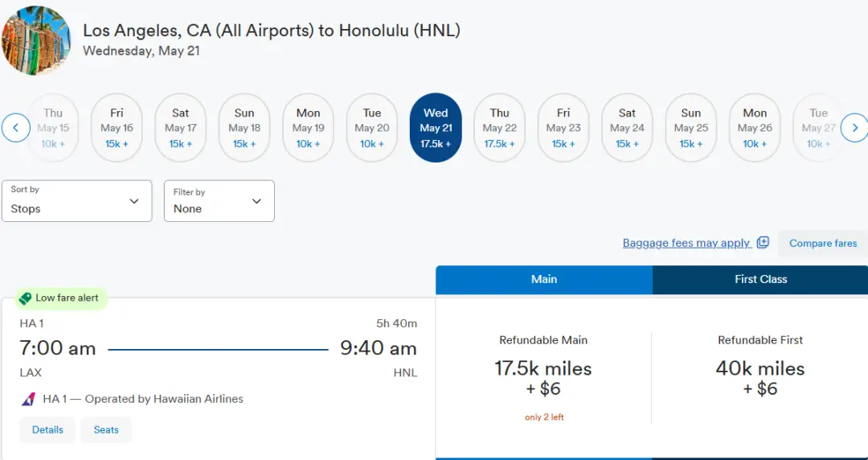The width and height of the screenshot is (868, 460).
Task: Open the Sort by Stops dropdown
Action: 77,201
